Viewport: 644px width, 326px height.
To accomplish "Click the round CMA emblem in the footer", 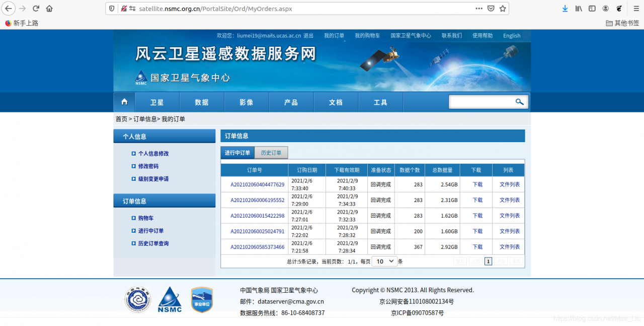I will tap(138, 300).
